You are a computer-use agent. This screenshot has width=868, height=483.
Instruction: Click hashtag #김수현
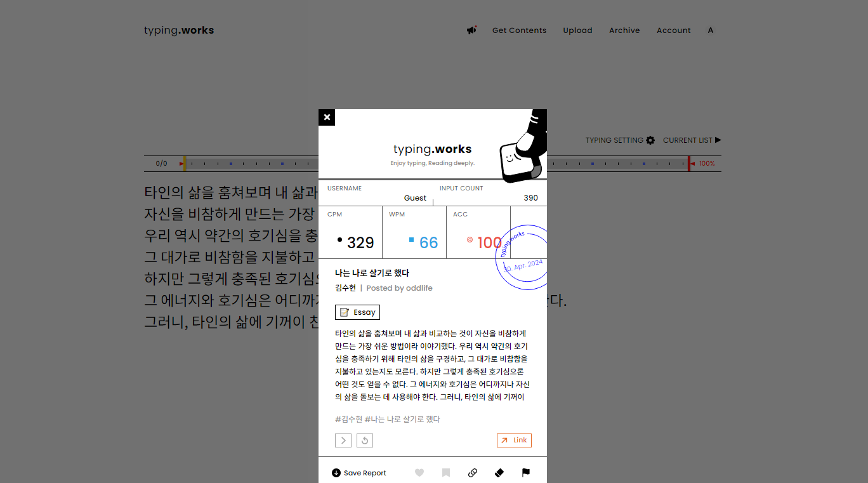(x=348, y=420)
